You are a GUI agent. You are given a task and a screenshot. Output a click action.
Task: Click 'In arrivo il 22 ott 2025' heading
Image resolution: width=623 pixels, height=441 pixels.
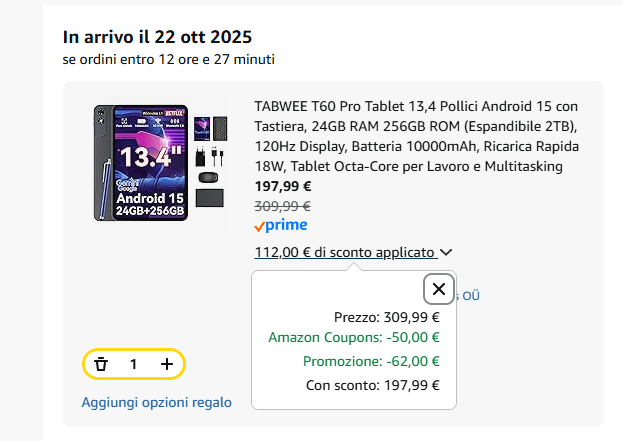(x=158, y=37)
